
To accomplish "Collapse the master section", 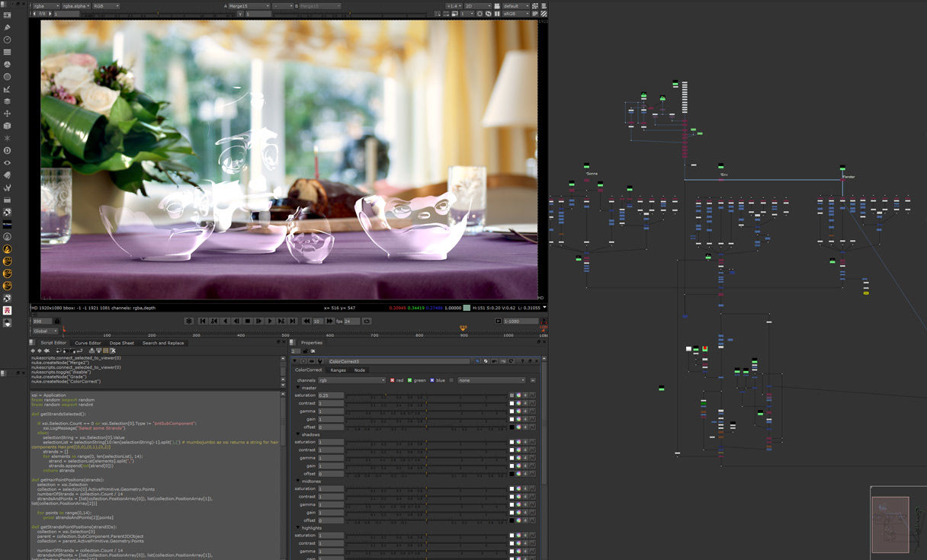I will (298, 388).
